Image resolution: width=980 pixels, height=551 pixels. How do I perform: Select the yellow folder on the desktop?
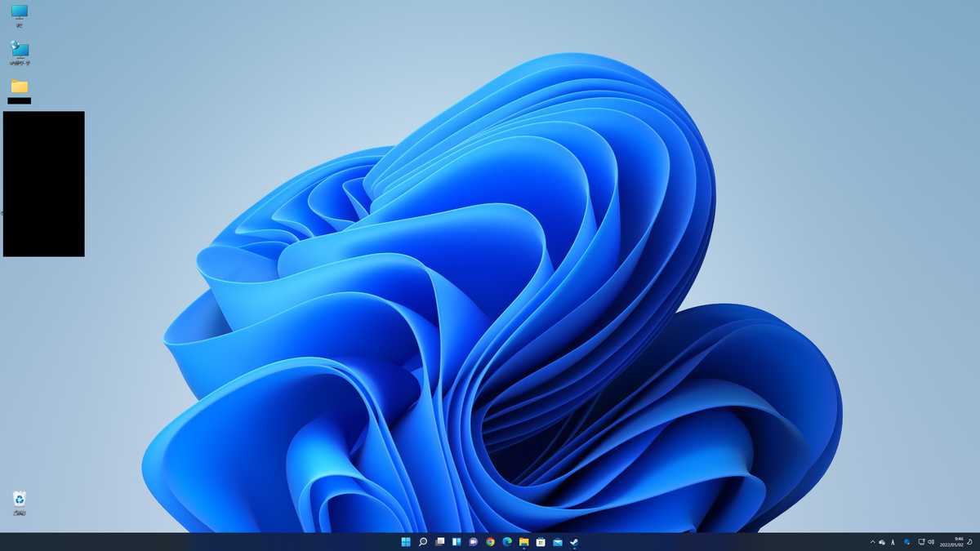tap(20, 87)
